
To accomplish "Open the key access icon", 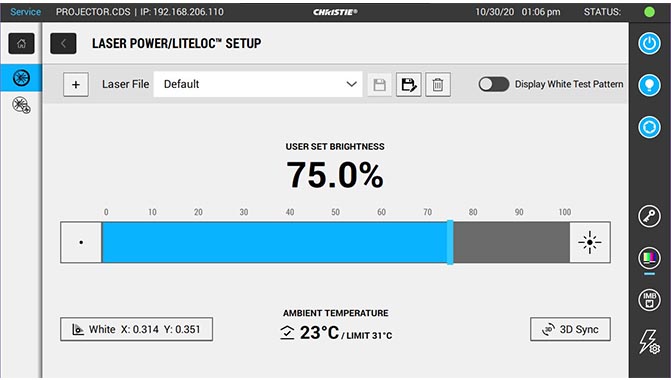I will tap(649, 216).
